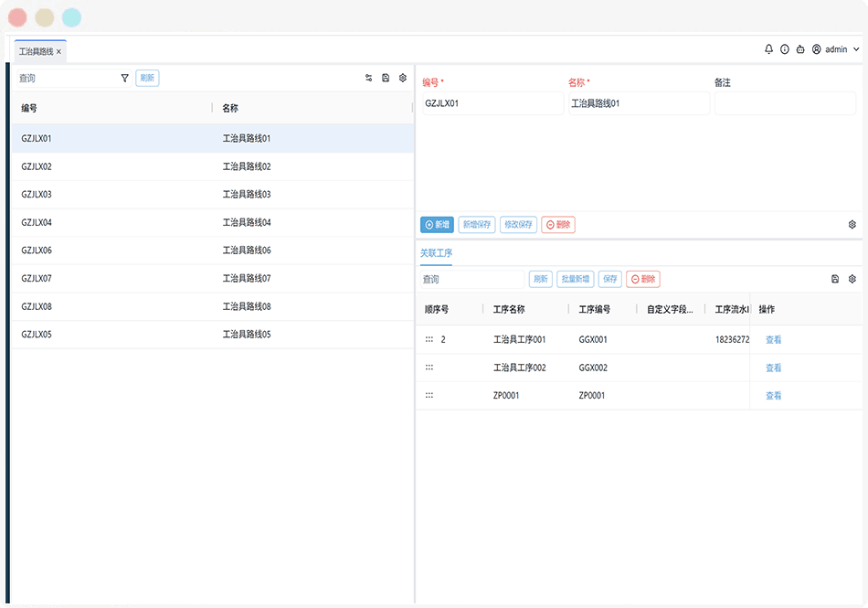Click the red 删除 button in form toolbar
868x608 pixels.
coord(558,224)
